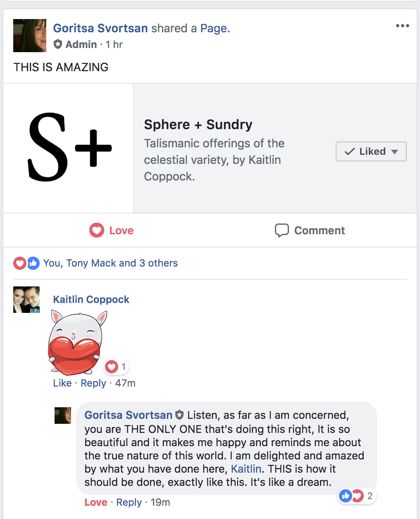Click the heart reaction count on the sticker comment
420x519 pixels.
[116, 367]
